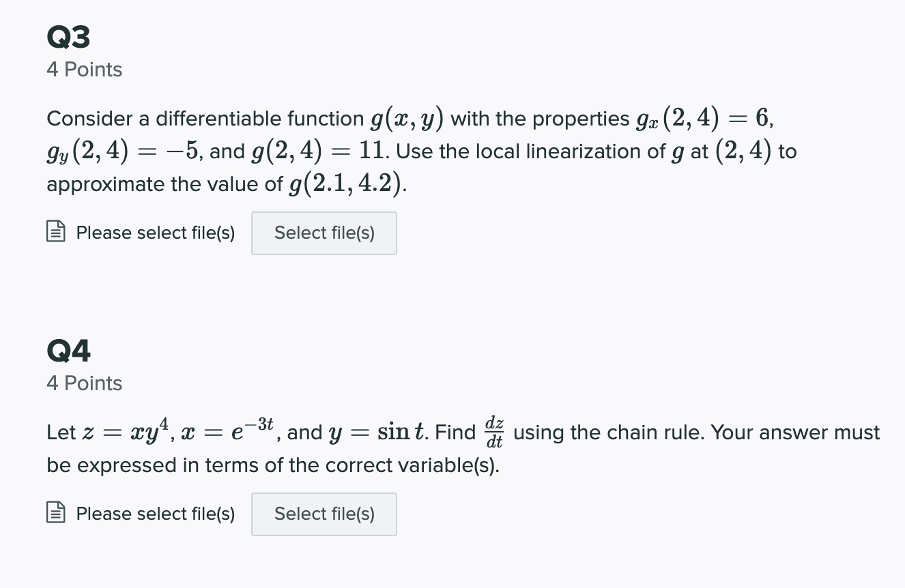Viewport: 905px width, 588px height.
Task: Click the paper icon beside 'Please select file(s)' for Q3
Action: pos(57,233)
